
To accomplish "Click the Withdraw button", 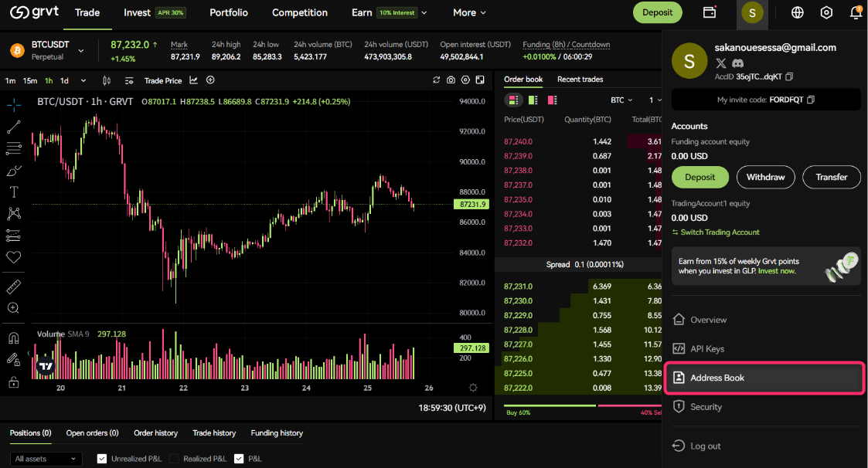I will 765,177.
